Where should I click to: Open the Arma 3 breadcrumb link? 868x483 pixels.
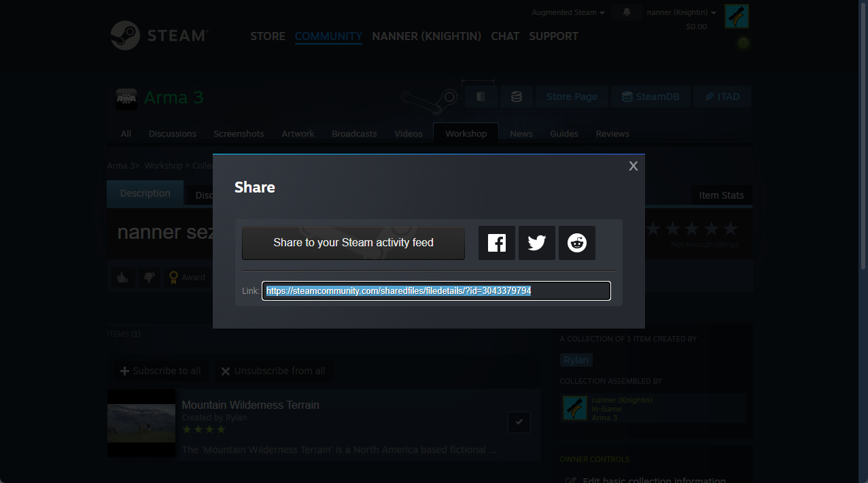121,166
